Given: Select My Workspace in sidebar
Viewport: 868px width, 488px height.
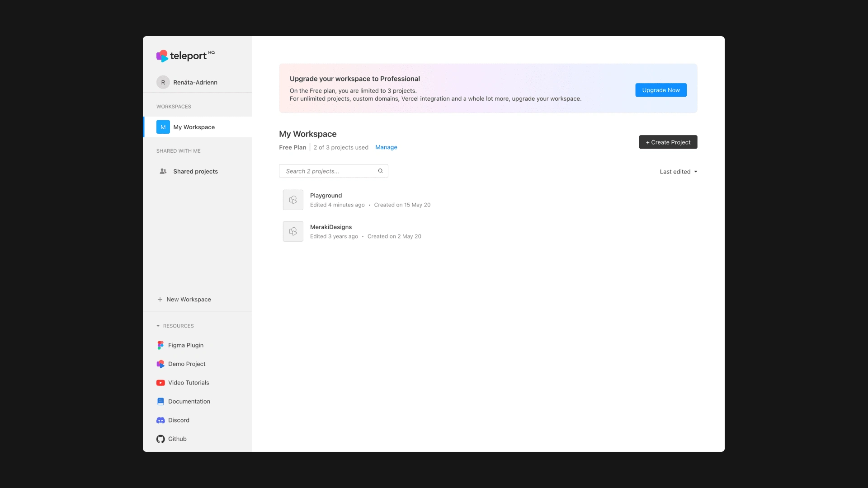Looking at the screenshot, I should [198, 127].
